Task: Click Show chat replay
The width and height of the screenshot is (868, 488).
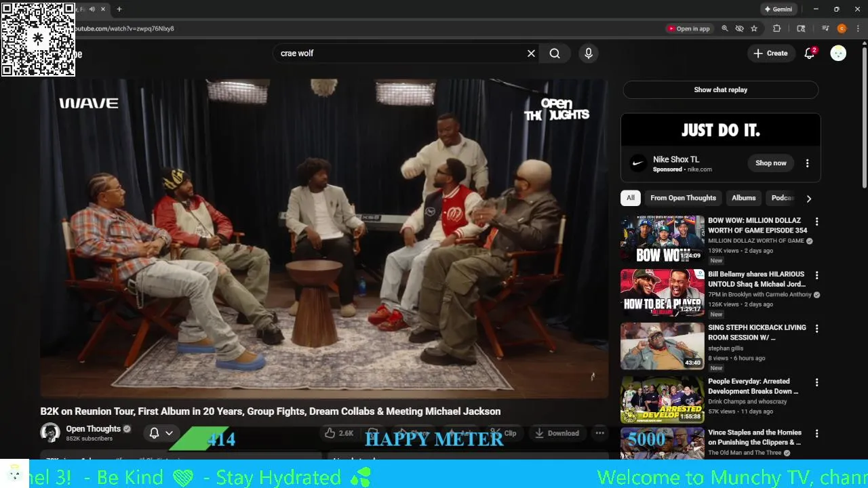Action: pyautogui.click(x=720, y=90)
